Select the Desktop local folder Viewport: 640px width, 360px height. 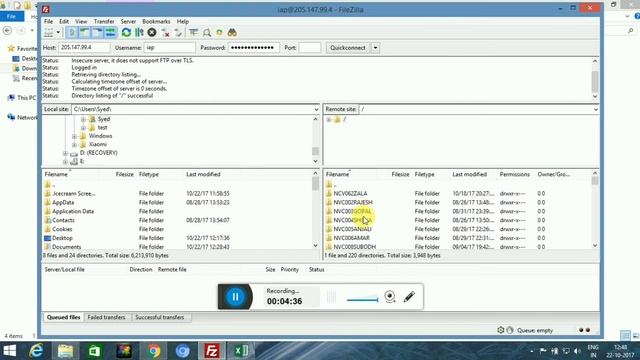(62, 238)
